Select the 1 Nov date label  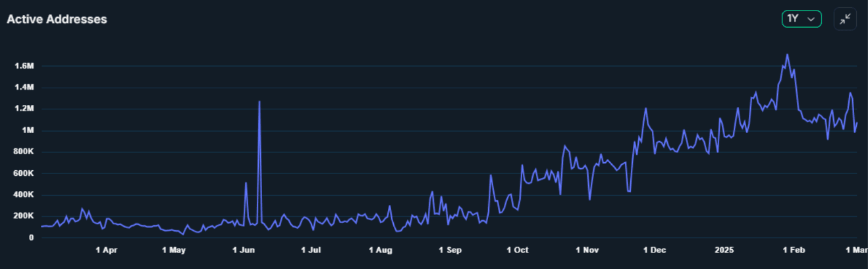(587, 251)
